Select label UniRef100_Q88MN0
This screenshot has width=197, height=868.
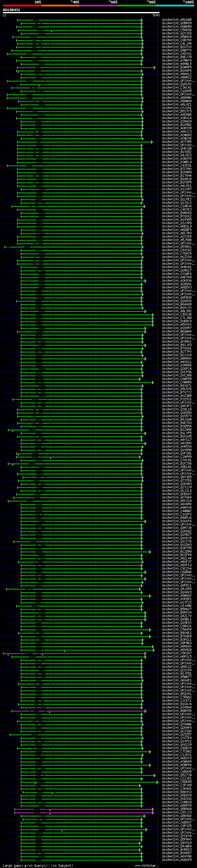click(x=177, y=98)
